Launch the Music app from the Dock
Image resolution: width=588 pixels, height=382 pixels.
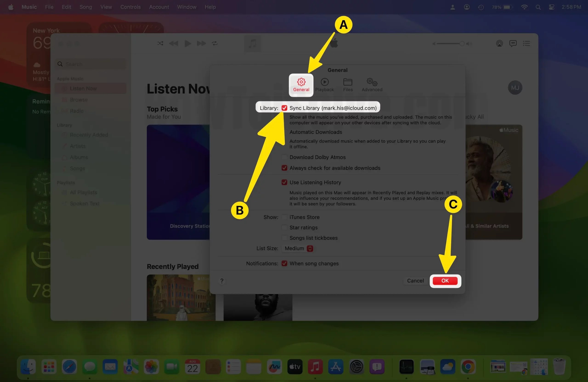315,367
